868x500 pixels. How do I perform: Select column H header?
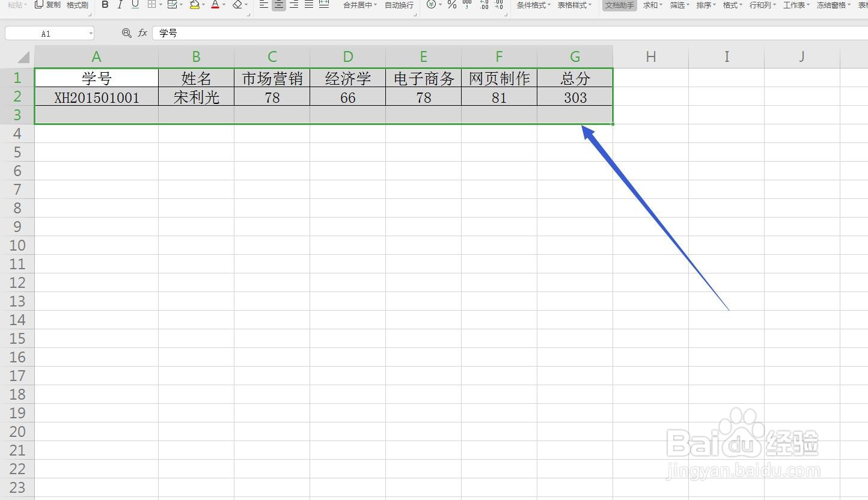[x=651, y=56]
